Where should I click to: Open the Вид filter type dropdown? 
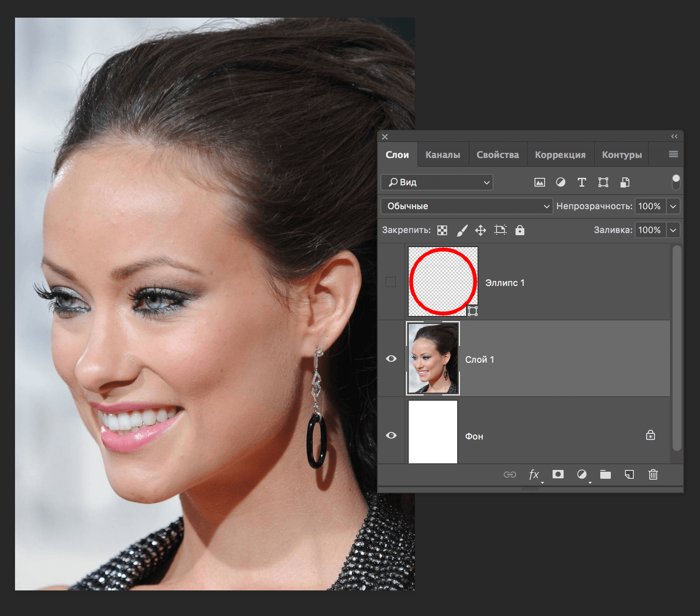click(x=437, y=182)
